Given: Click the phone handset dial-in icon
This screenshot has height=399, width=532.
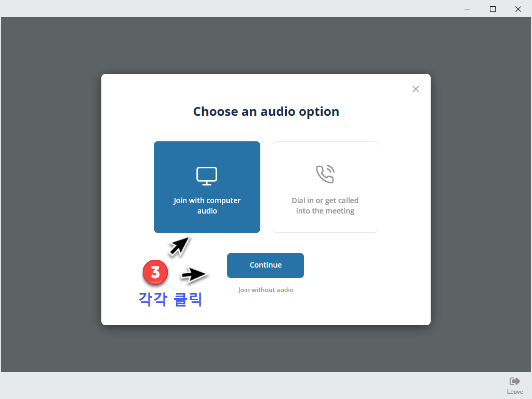Looking at the screenshot, I should [325, 175].
